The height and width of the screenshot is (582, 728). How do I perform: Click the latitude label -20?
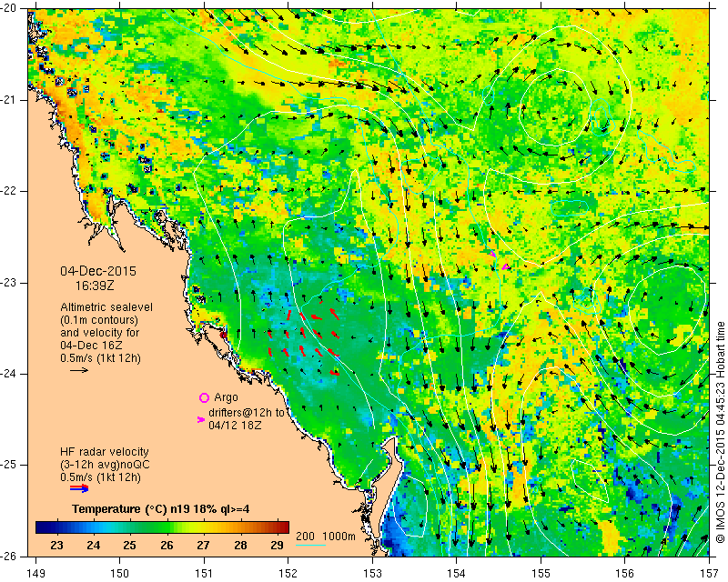8,9
